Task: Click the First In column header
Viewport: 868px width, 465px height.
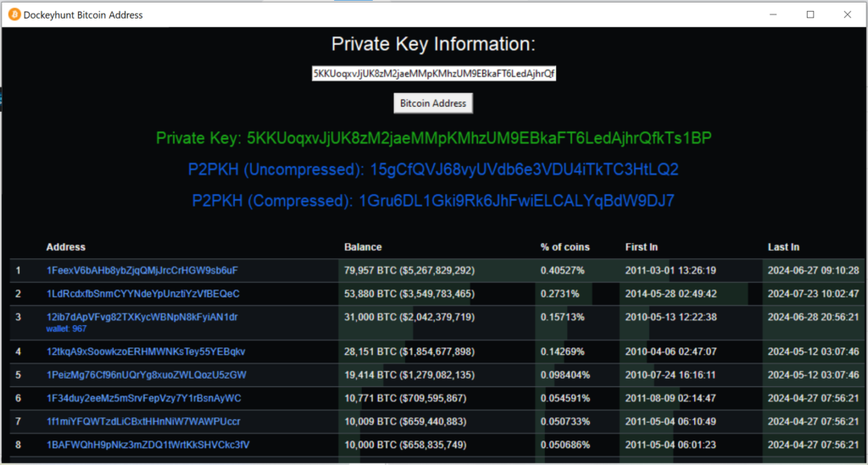Action: (642, 247)
